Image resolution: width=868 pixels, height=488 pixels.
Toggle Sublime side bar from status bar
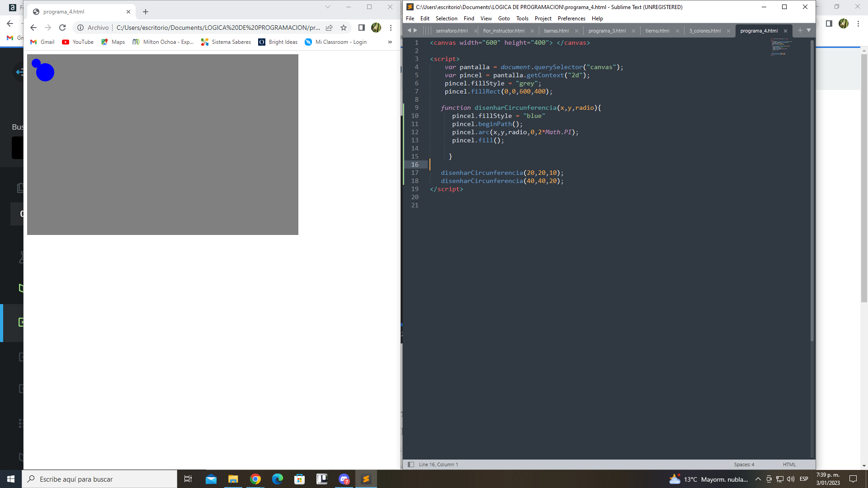tap(411, 465)
